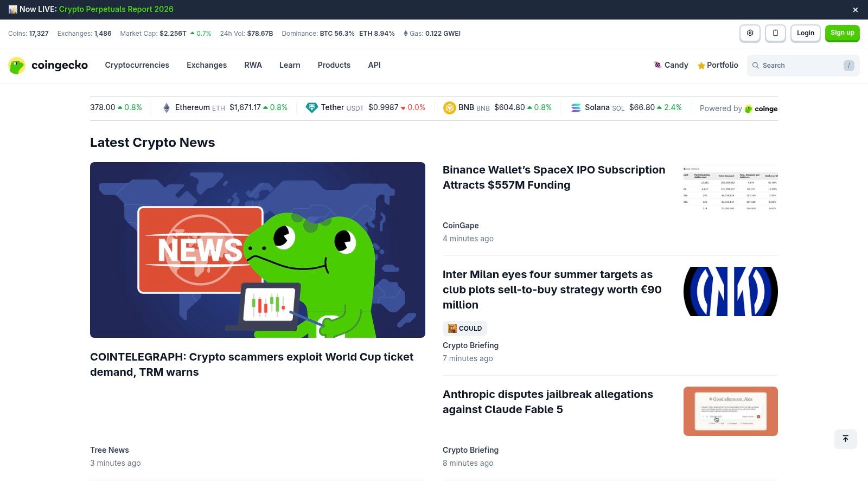The width and height of the screenshot is (868, 488).
Task: Click Tether USDT in price ticker
Action: (x=342, y=107)
